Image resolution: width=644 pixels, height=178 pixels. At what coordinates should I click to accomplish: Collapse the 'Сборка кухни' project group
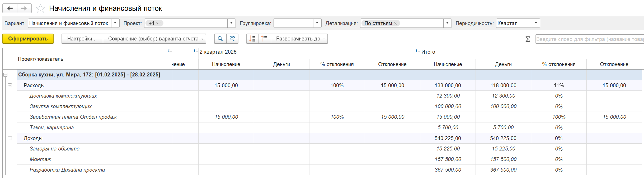click(5, 75)
